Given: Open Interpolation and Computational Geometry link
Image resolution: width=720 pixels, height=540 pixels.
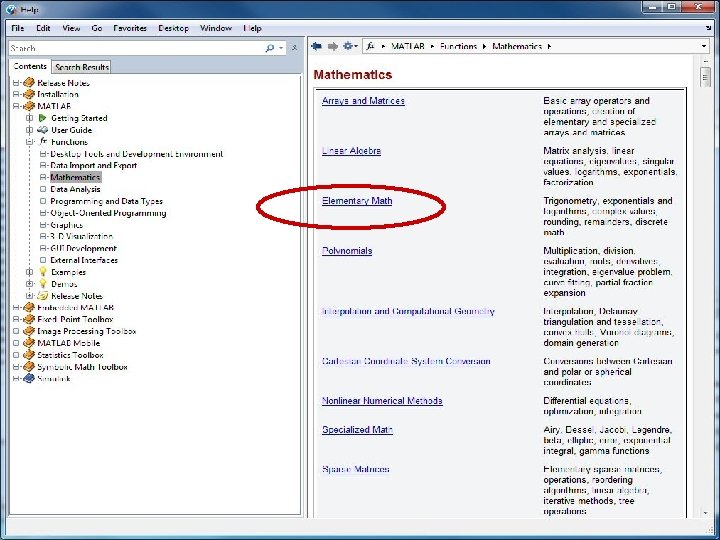Looking at the screenshot, I should pos(408,311).
